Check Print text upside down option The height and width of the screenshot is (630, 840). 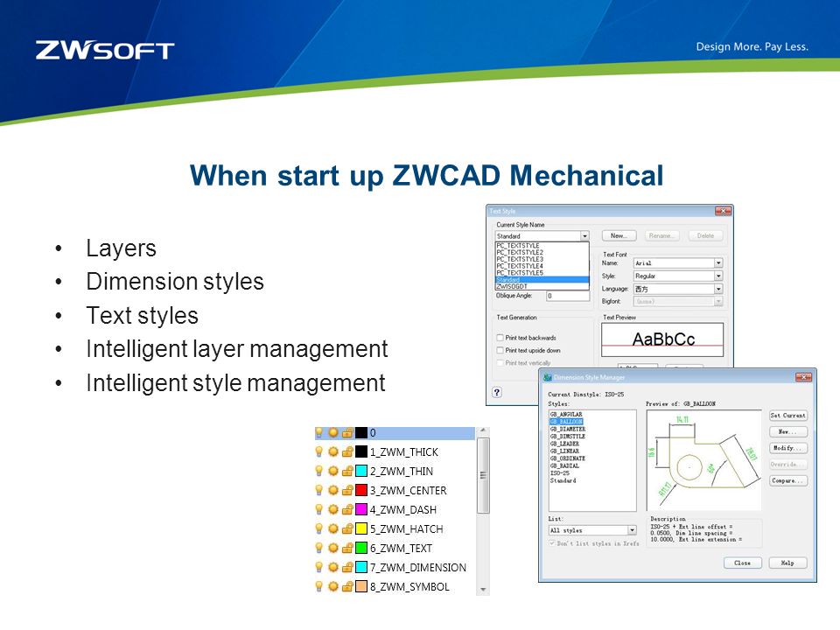(500, 350)
